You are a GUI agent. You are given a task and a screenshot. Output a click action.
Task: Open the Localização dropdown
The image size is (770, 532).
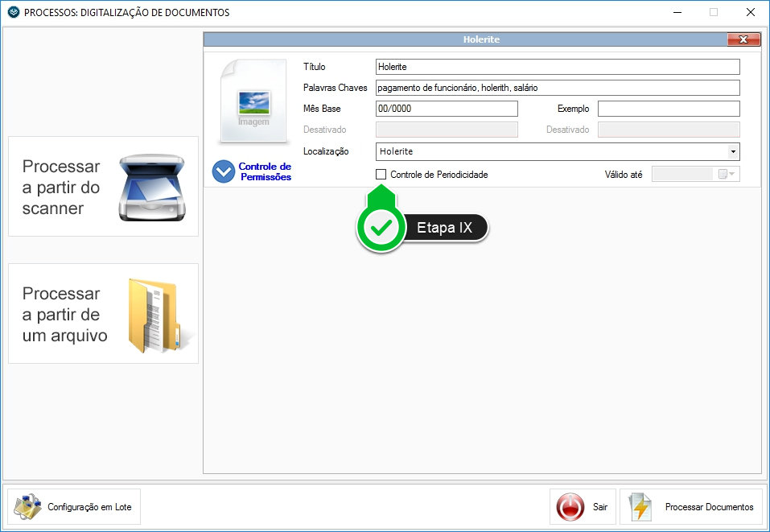(733, 152)
